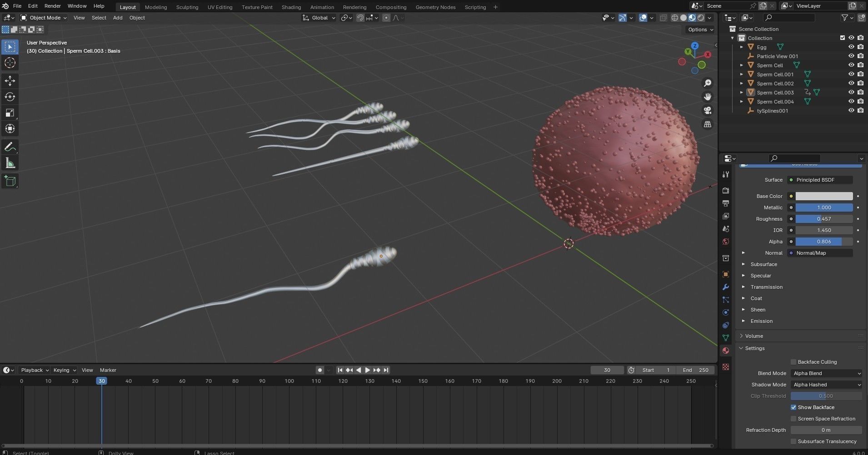The image size is (868, 455).
Task: Select the Select Box tool
Action: (x=10, y=47)
